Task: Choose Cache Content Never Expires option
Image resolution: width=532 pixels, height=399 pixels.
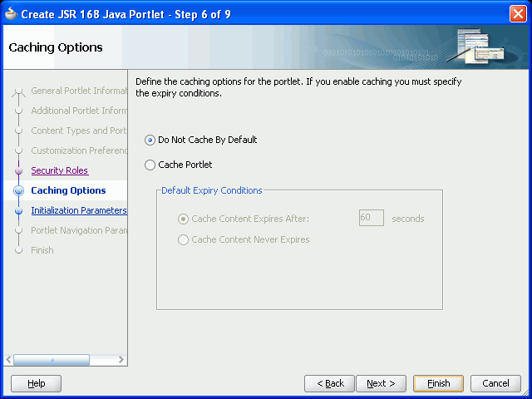Action: 183,240
